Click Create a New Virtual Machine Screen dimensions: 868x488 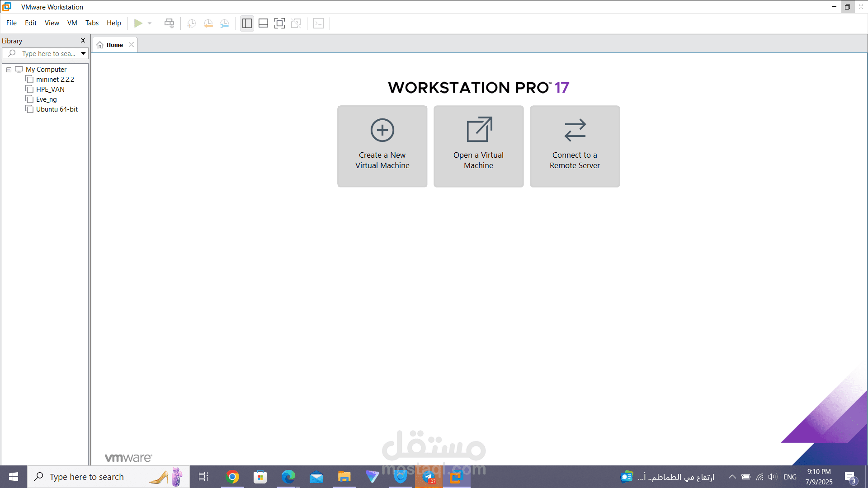click(x=382, y=146)
